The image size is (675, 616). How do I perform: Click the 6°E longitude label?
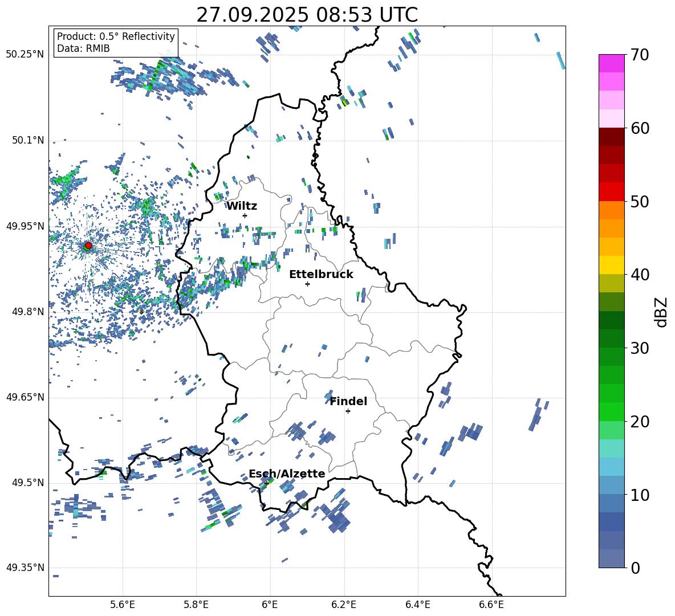click(270, 605)
